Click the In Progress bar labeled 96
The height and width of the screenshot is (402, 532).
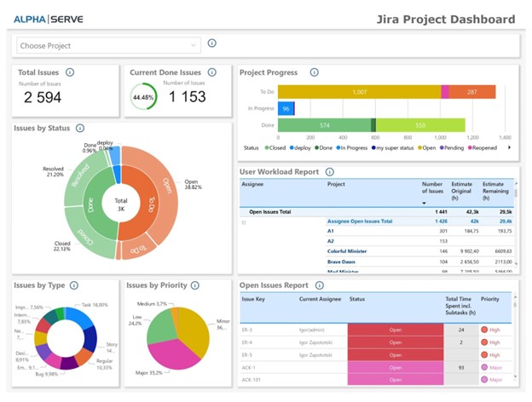[x=286, y=108]
